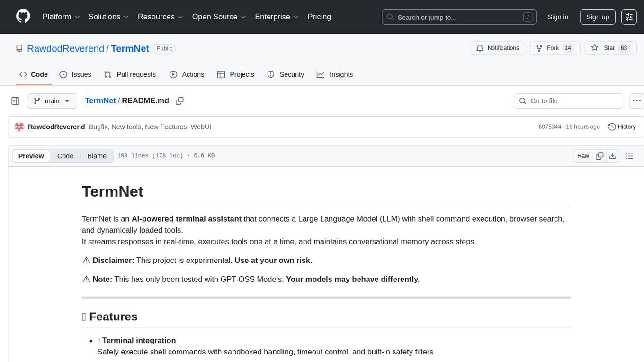Select the Blame view
Image resolution: width=644 pixels, height=362 pixels.
click(x=97, y=156)
